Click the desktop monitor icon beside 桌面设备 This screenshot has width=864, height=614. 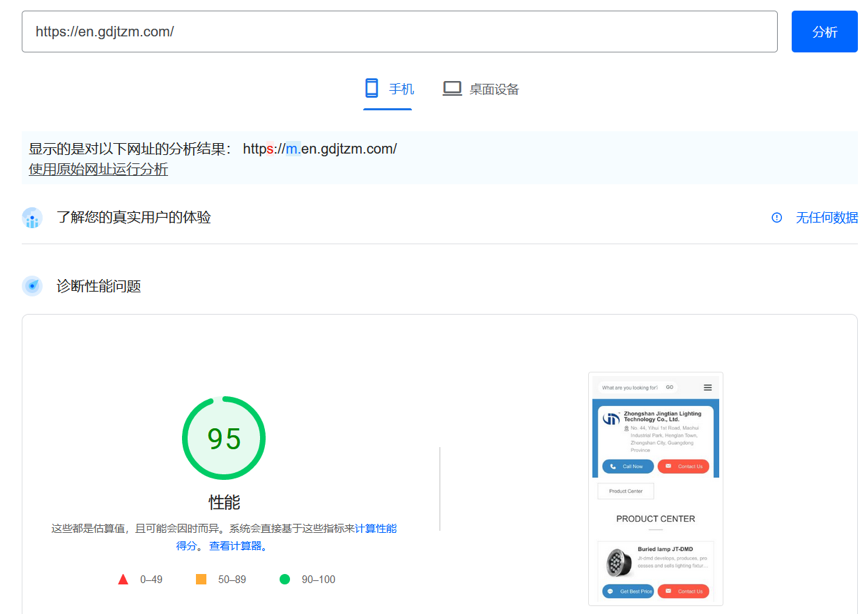(x=452, y=88)
